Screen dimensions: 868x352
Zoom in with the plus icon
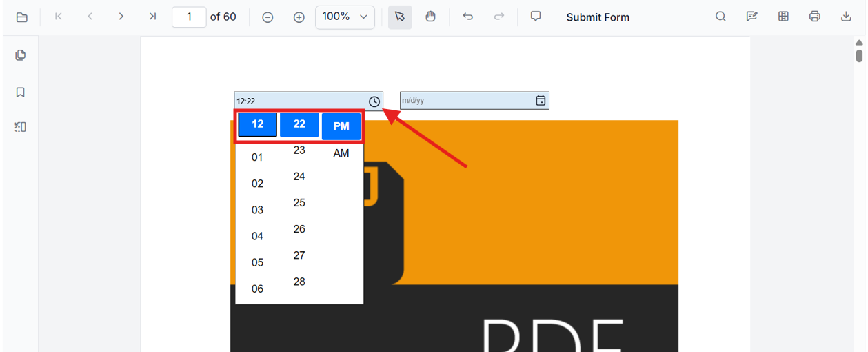299,17
